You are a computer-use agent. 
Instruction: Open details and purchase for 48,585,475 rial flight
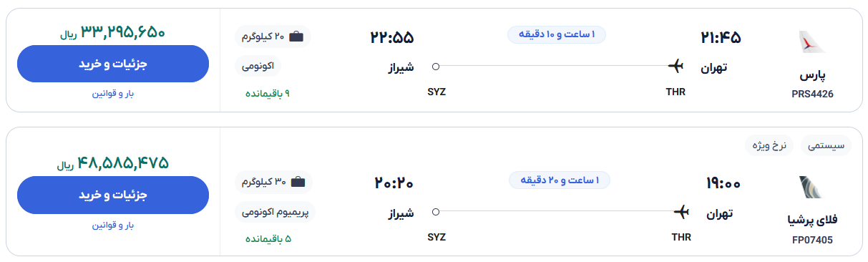pos(113,195)
